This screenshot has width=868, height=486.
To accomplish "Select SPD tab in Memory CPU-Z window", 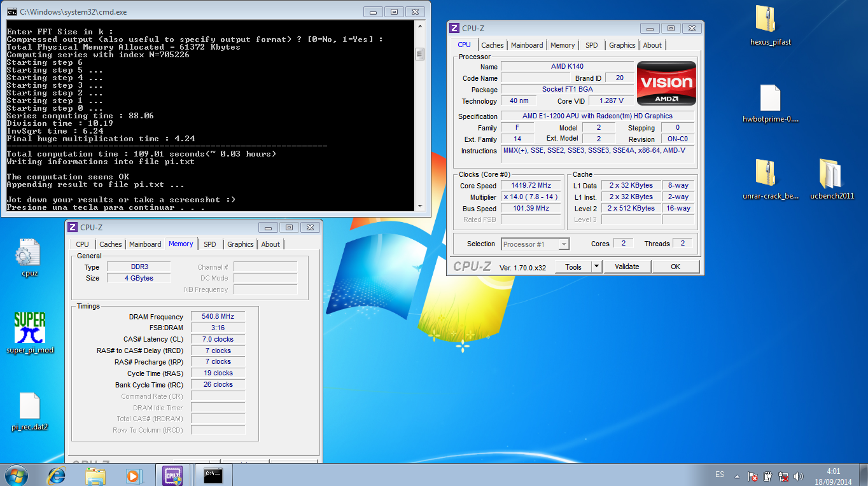I will click(210, 244).
